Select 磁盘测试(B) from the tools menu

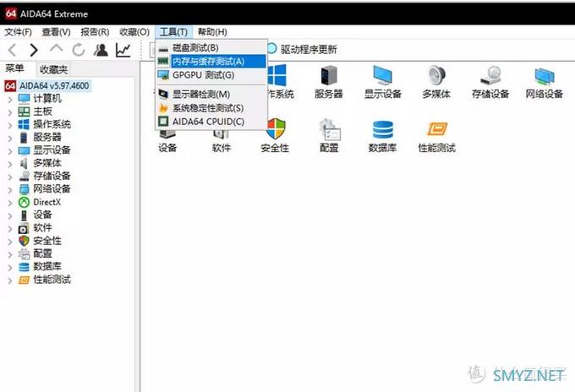(211, 47)
